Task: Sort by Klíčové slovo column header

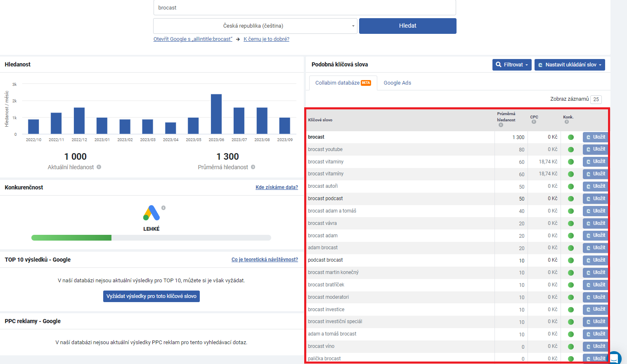Action: tap(320, 120)
